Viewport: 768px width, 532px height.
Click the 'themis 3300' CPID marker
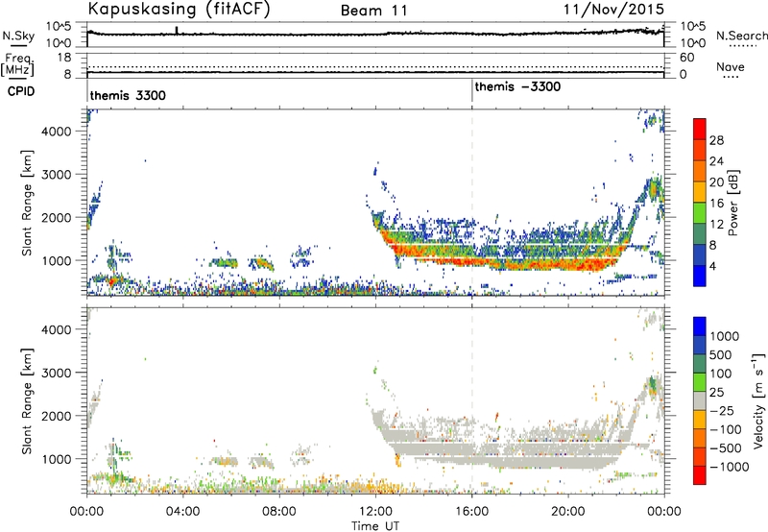click(128, 95)
